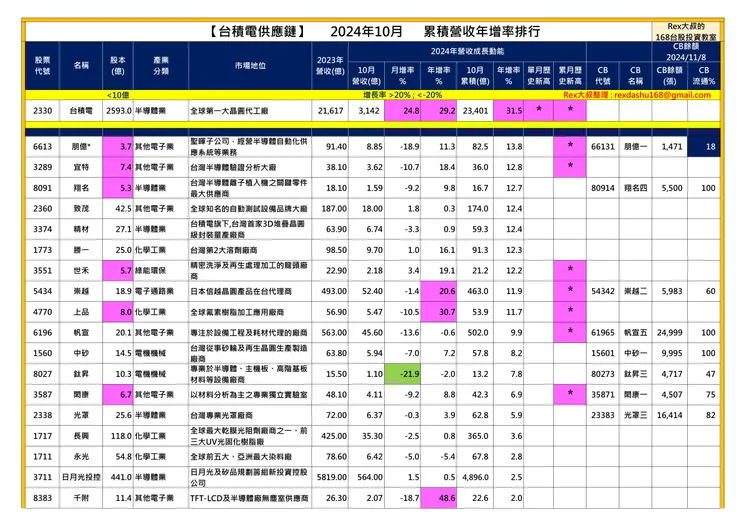Select stock code cell 3587
Viewport: 740px width, 523px height.
tap(42, 395)
